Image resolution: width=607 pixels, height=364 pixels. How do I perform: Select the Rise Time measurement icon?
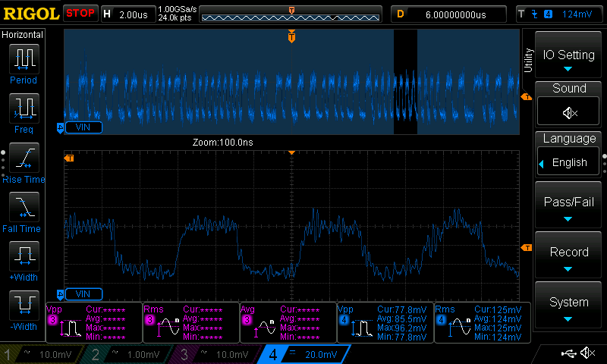tap(24, 158)
